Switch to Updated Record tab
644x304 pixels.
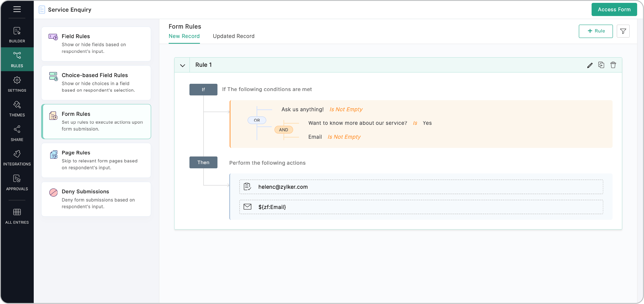point(233,36)
